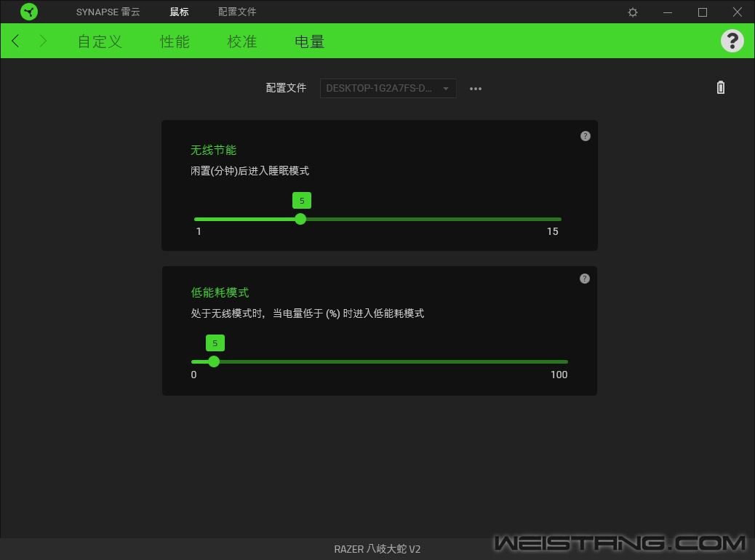Click the 低能耗模式 heading

[220, 292]
